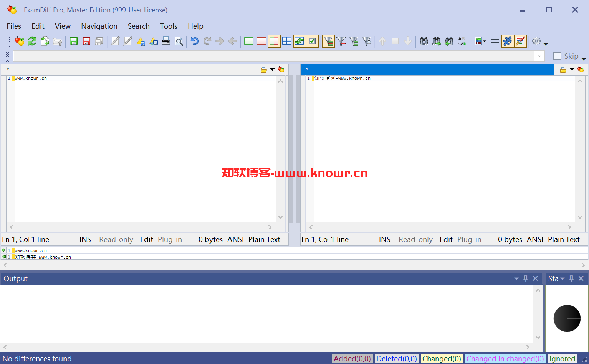
Task: Pin the Output panel
Action: 526,278
